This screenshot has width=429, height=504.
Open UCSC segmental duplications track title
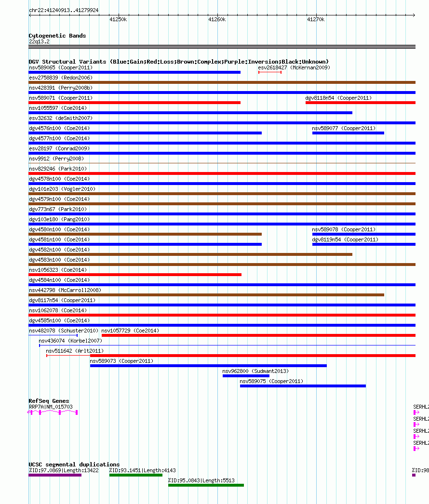point(74,465)
